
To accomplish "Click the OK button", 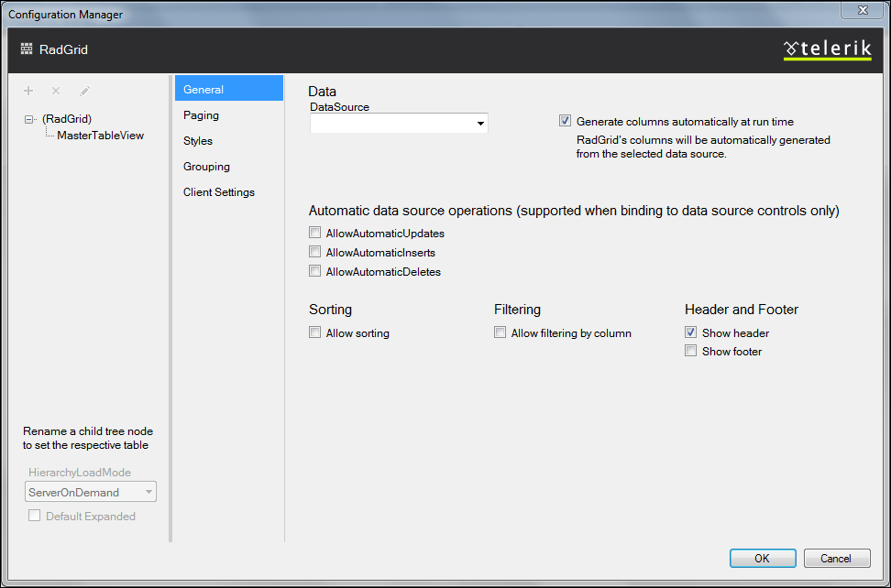I will click(x=763, y=559).
